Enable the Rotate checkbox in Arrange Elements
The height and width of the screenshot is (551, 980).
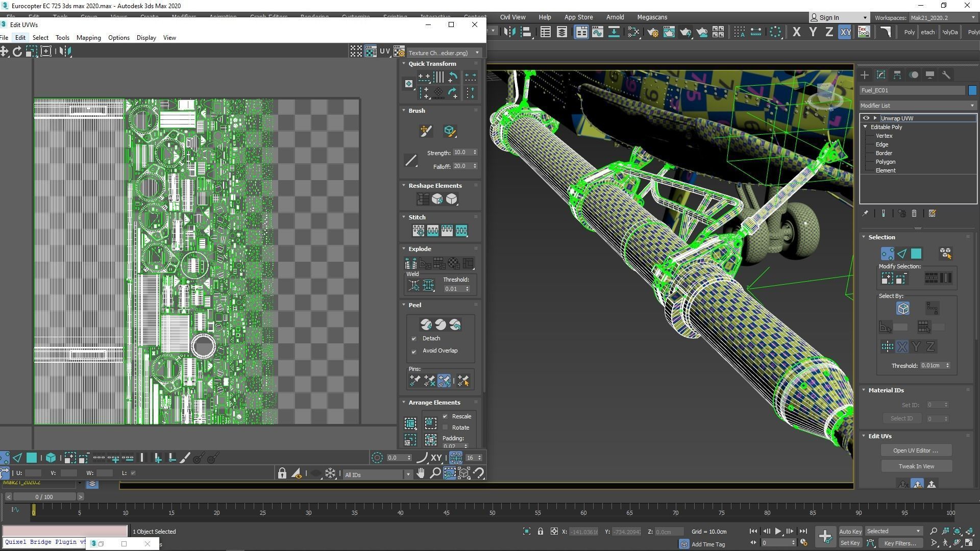click(445, 428)
